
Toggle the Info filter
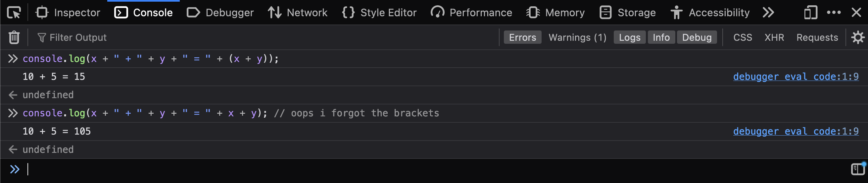[661, 37]
